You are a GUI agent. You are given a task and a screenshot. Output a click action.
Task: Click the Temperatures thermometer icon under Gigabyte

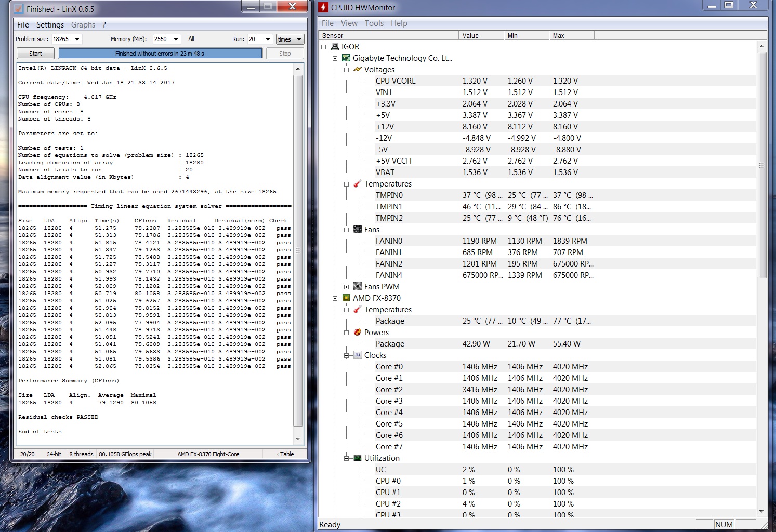tap(358, 184)
